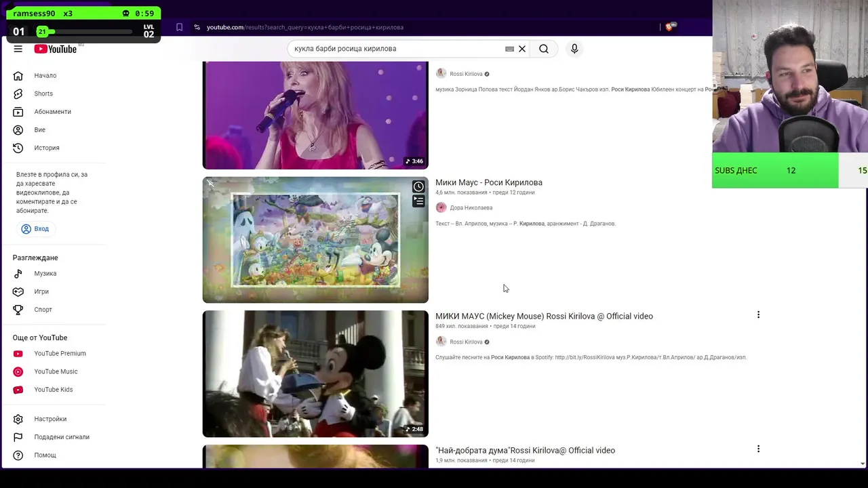Focus the YouTube search field
868x488 pixels.
click(397, 49)
